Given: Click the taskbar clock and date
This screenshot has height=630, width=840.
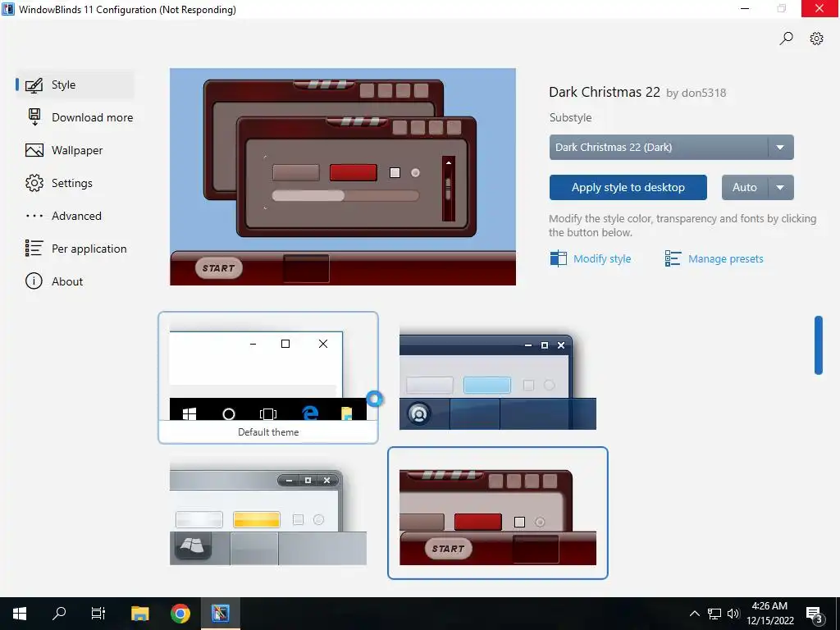Looking at the screenshot, I should (x=769, y=614).
